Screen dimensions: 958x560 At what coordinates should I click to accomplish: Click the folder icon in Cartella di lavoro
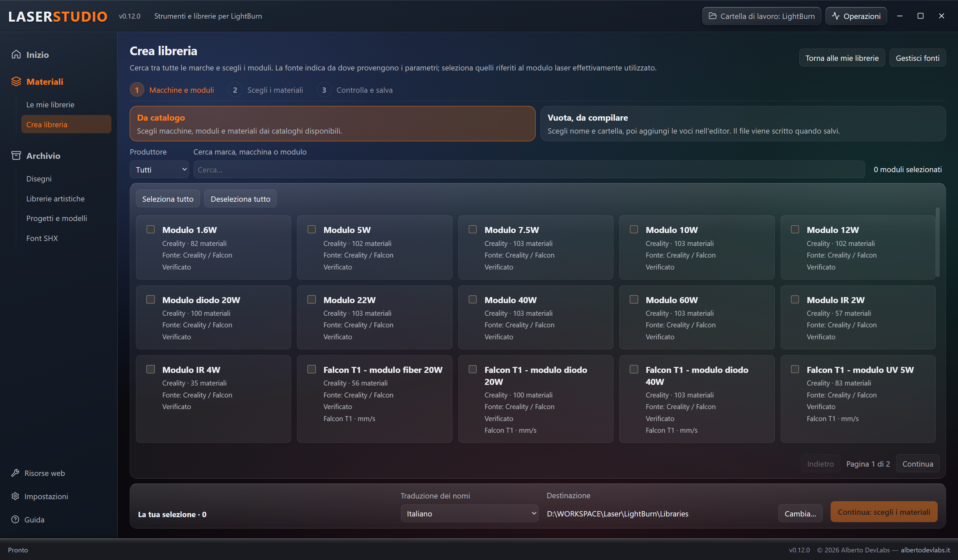coord(713,16)
